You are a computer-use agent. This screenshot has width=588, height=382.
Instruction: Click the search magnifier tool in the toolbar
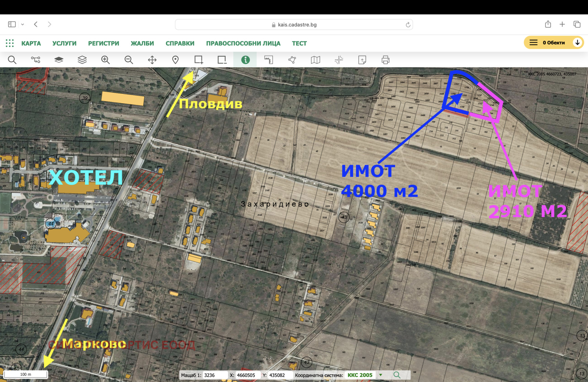coord(12,60)
